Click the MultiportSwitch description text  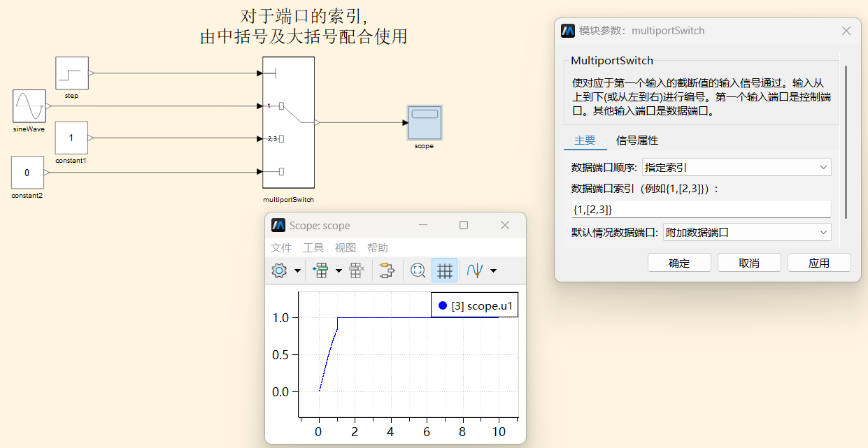702,96
